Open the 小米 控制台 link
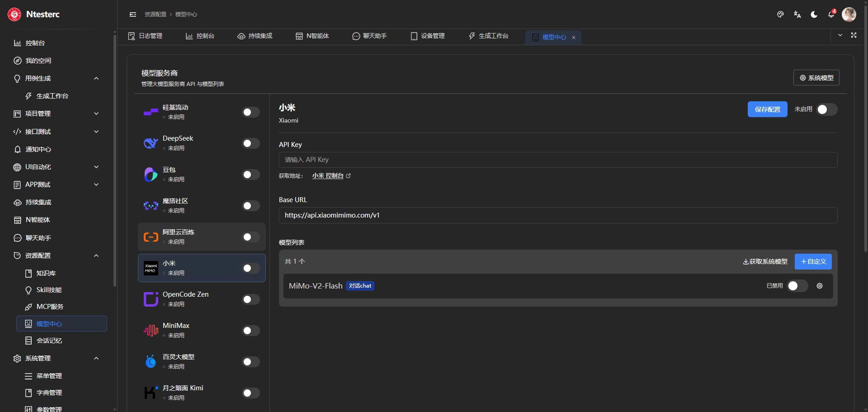The width and height of the screenshot is (868, 412). tap(331, 176)
